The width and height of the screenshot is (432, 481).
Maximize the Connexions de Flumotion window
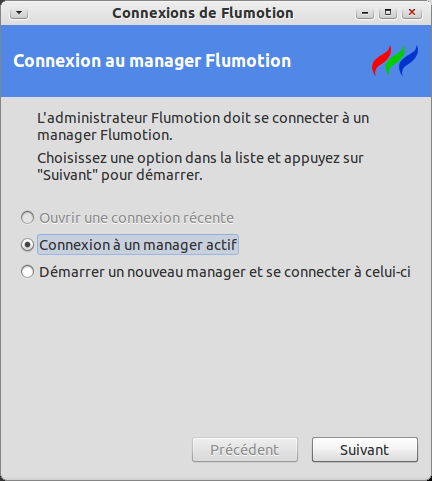pyautogui.click(x=388, y=13)
